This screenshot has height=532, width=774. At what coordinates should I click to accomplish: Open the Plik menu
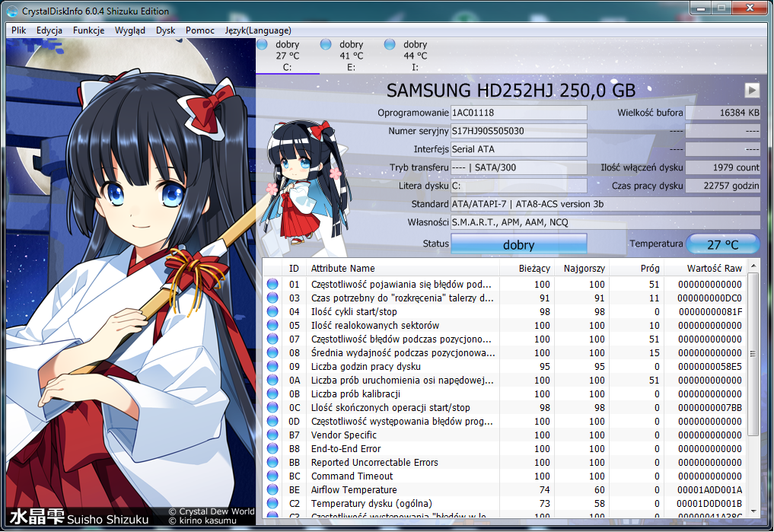(19, 30)
